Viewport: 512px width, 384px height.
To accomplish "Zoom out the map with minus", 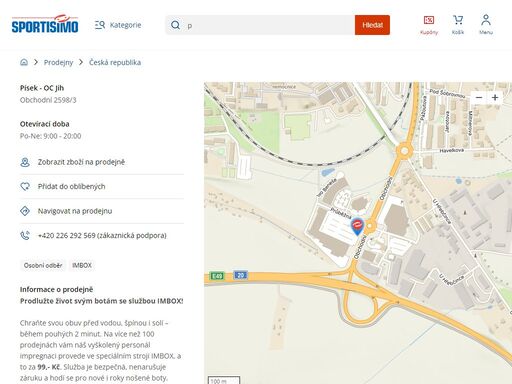I will click(x=479, y=98).
